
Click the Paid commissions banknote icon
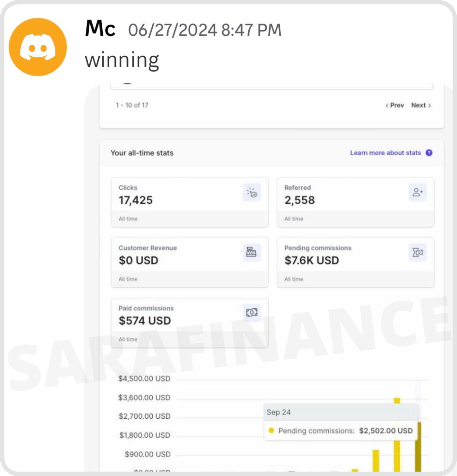(x=252, y=312)
